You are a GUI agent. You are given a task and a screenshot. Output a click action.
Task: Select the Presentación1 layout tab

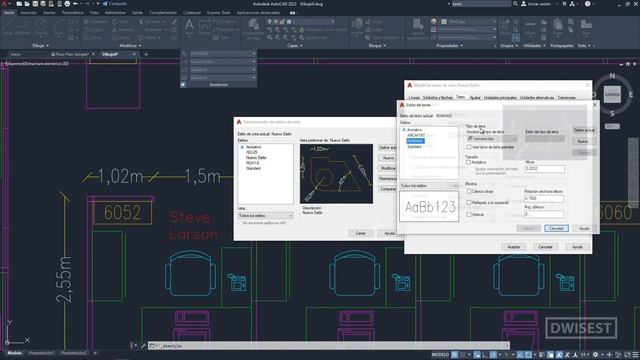tap(41, 353)
